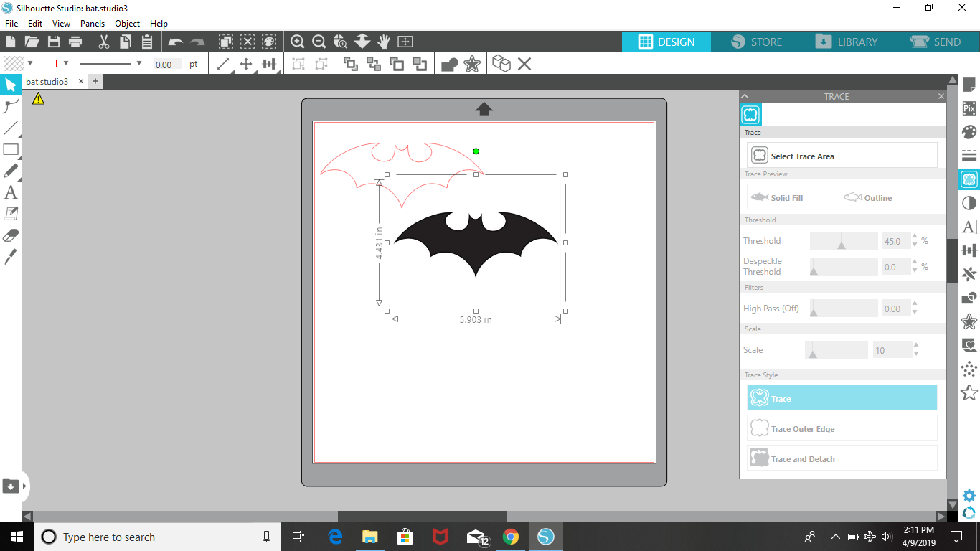Increase the Scale value stepper
The image size is (980, 551).
pyautogui.click(x=915, y=346)
